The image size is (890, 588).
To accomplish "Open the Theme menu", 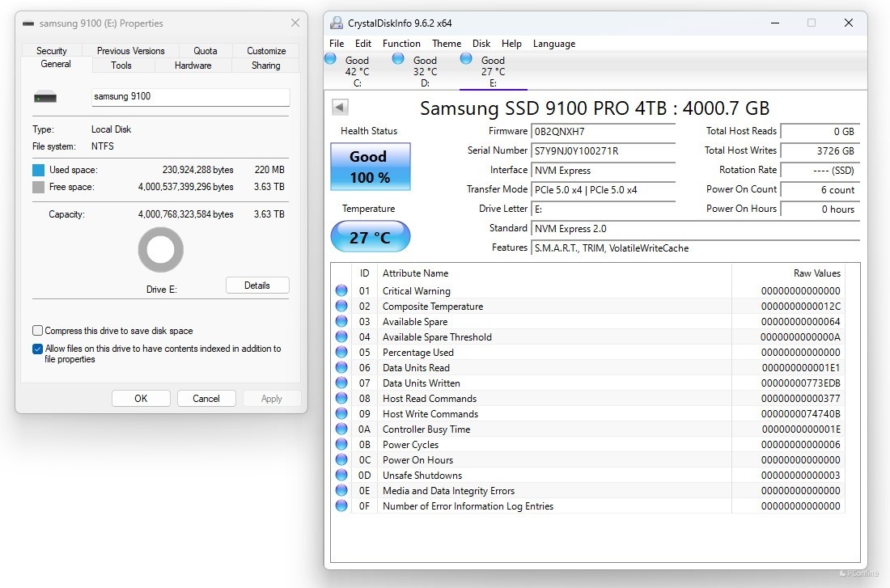I will (x=447, y=44).
